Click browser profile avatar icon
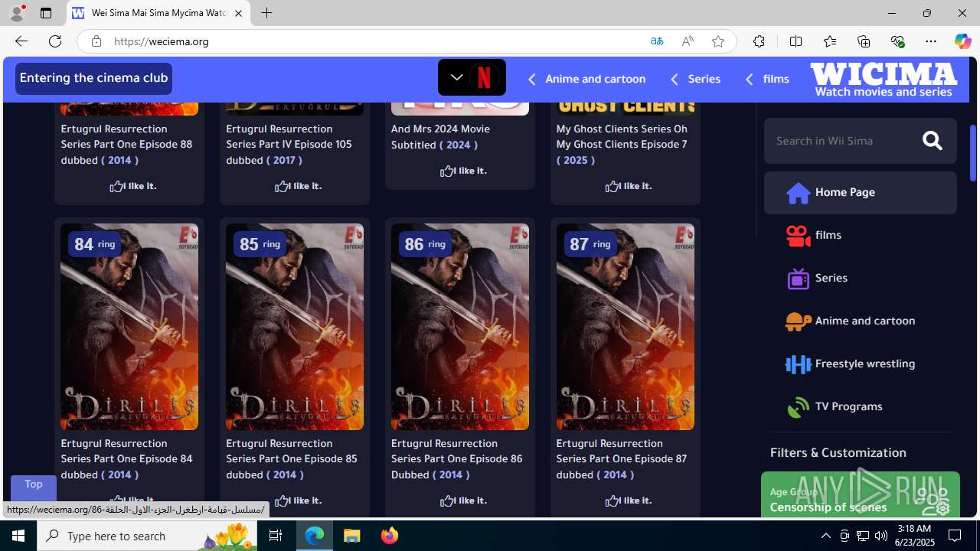Viewport: 980px width, 551px height. point(17,13)
